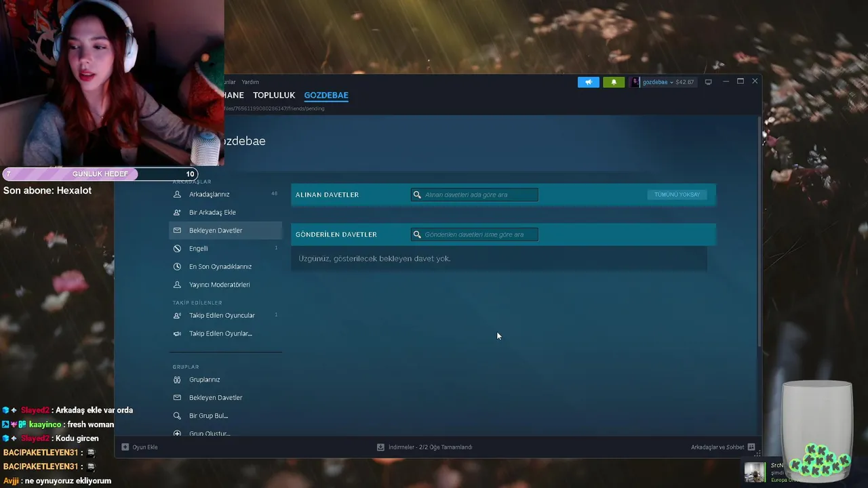Expand the gozdebae account dropdown

point(657,82)
